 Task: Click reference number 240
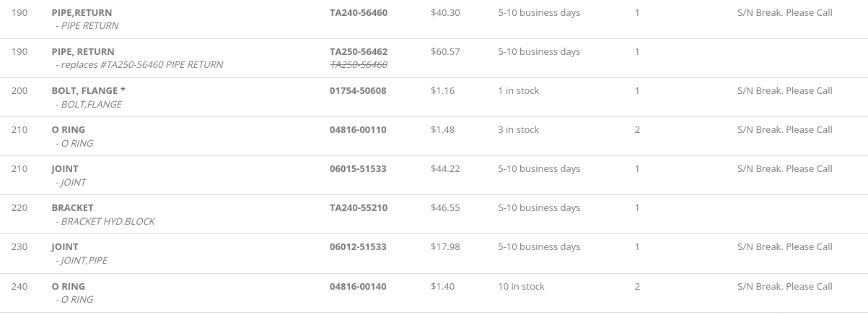pos(19,287)
